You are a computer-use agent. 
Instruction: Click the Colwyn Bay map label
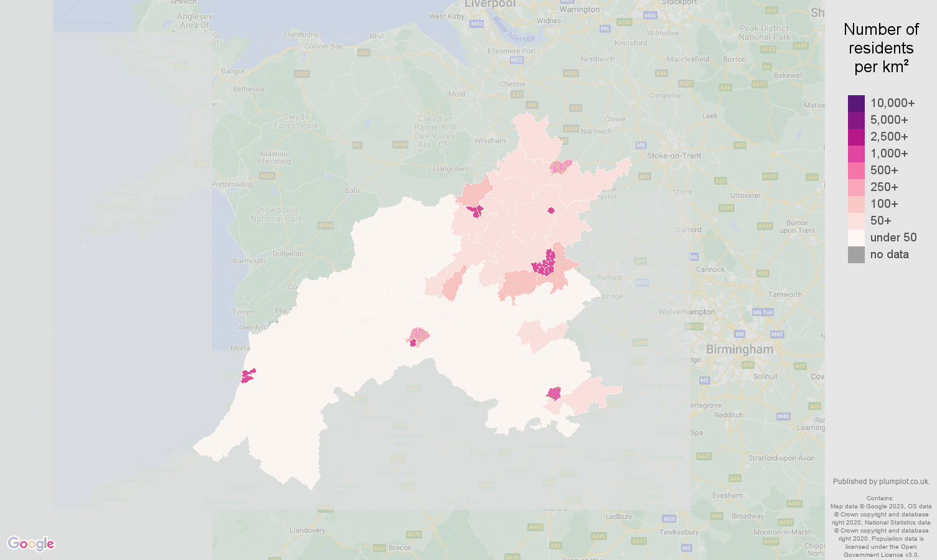click(x=324, y=46)
